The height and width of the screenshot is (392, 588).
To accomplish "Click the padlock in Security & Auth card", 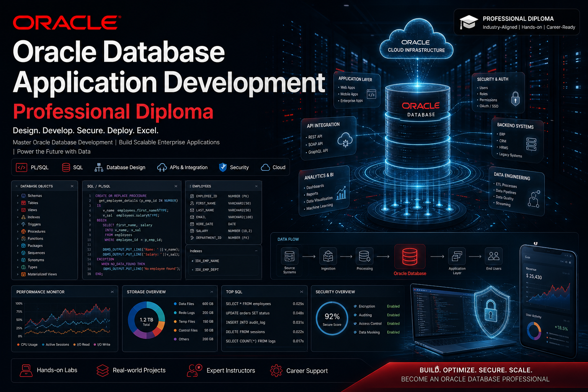I will pyautogui.click(x=515, y=99).
